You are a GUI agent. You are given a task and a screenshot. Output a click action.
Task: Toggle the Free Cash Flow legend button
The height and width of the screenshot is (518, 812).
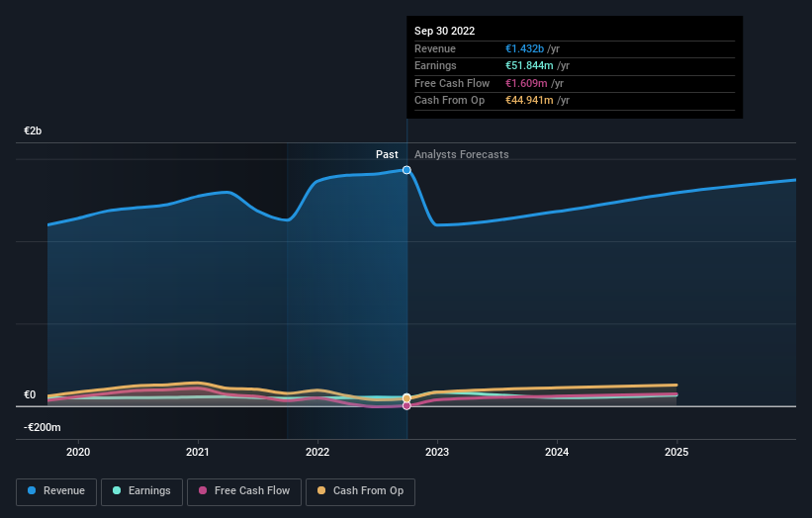[244, 491]
